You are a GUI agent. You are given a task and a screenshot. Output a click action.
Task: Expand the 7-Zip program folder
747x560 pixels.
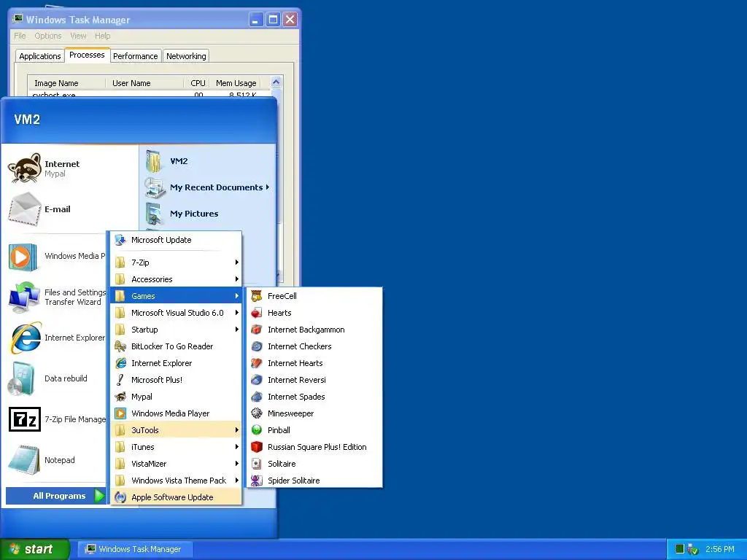177,262
